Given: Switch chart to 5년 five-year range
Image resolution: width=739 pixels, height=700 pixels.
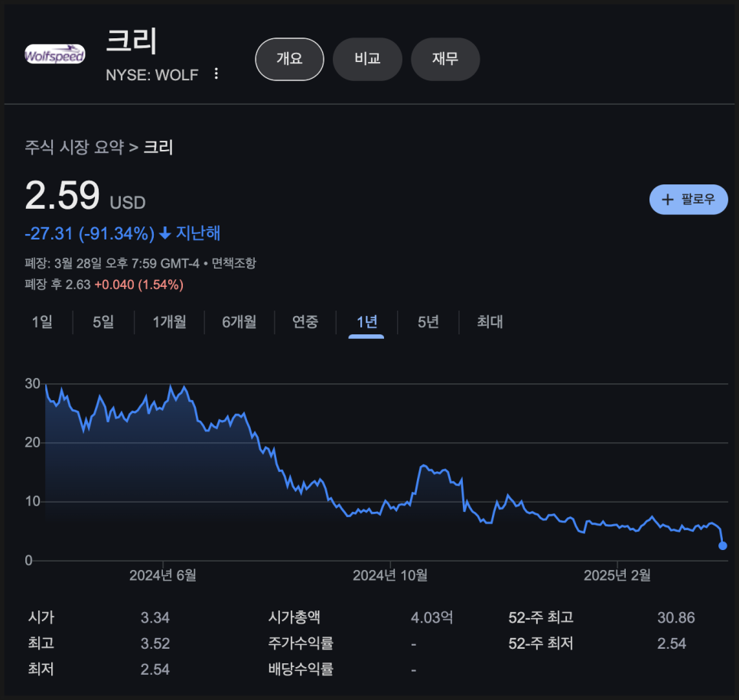Looking at the screenshot, I should [428, 322].
